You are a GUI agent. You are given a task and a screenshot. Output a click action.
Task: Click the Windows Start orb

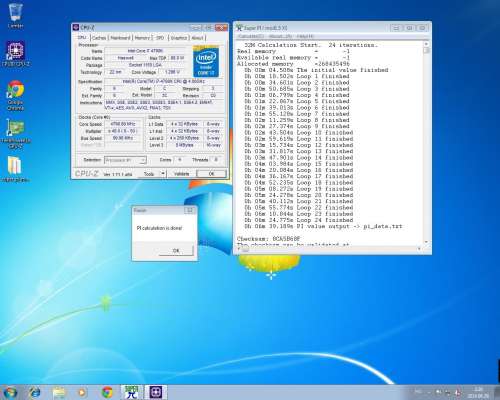[x=10, y=392]
